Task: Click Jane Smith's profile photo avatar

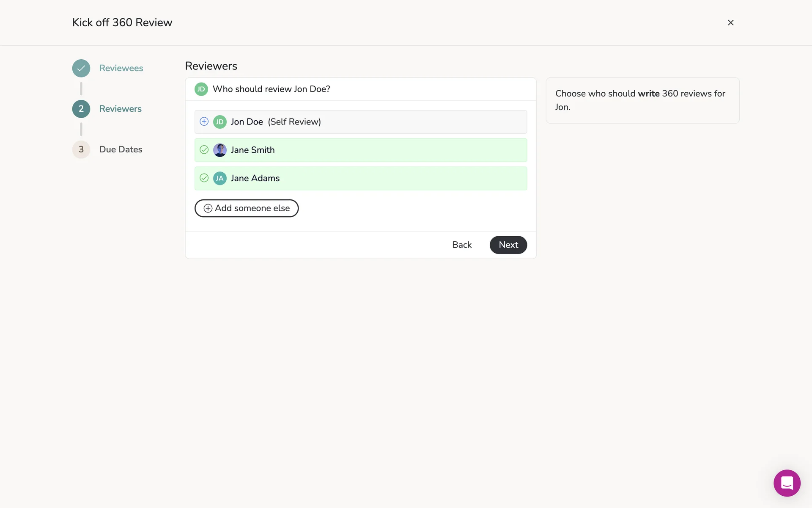Action: pos(219,150)
